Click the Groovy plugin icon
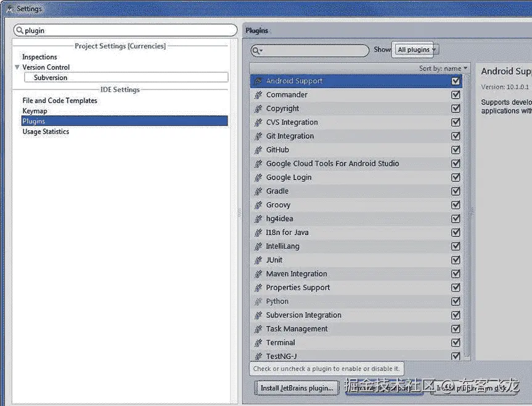This screenshot has height=406, width=532. click(x=258, y=205)
